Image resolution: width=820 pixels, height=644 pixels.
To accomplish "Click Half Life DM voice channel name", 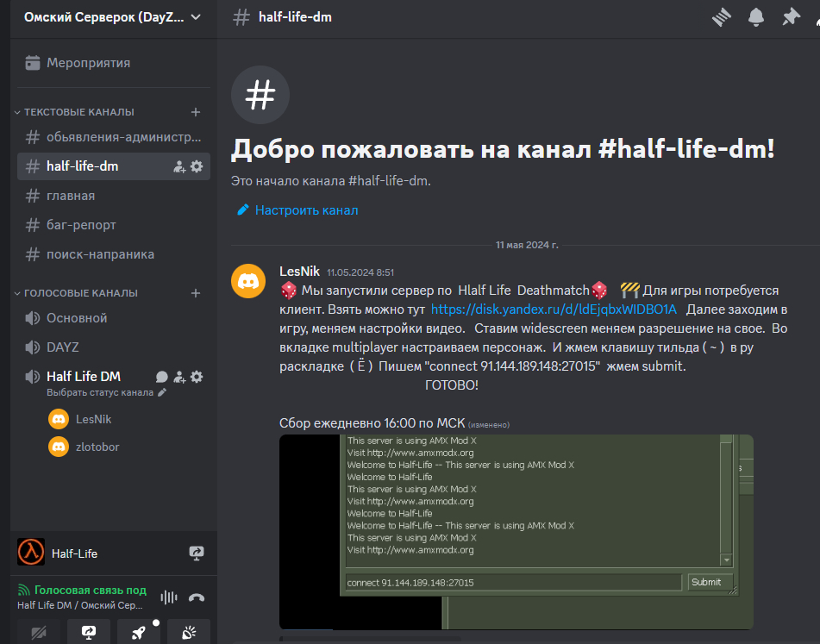I will click(x=84, y=377).
